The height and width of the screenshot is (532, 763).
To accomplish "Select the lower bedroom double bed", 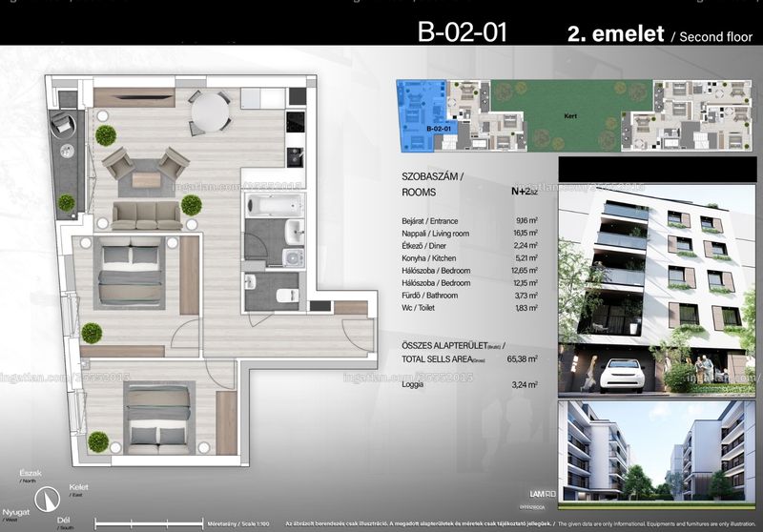I will (159, 419).
